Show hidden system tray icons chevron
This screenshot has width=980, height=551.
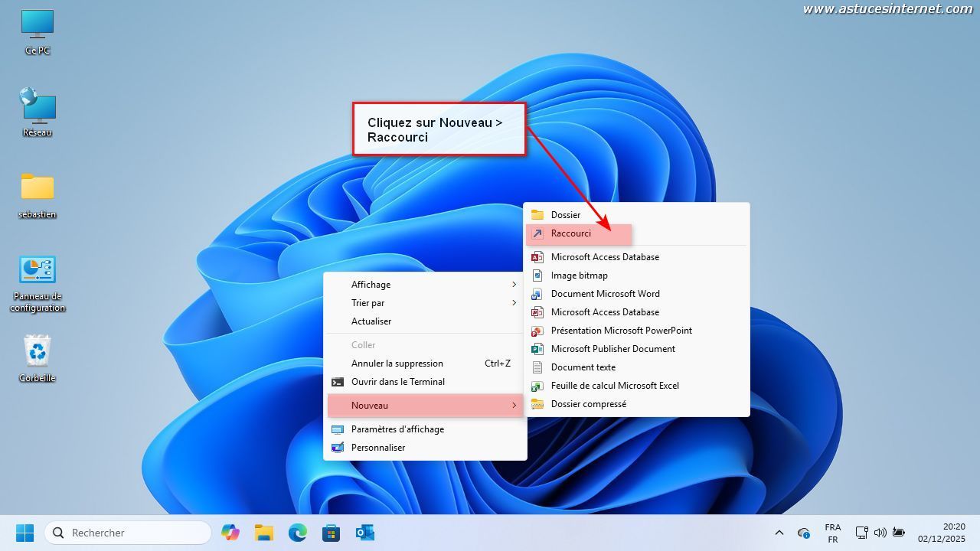click(779, 533)
